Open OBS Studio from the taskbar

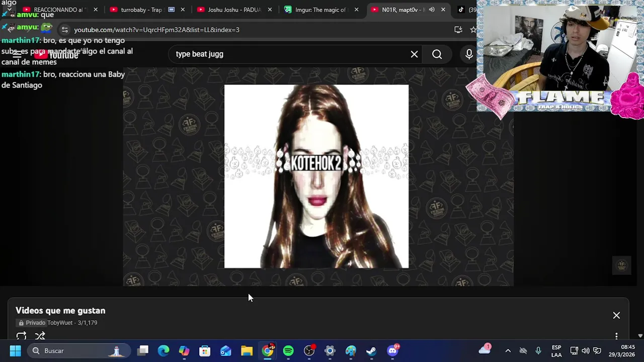[x=309, y=350]
